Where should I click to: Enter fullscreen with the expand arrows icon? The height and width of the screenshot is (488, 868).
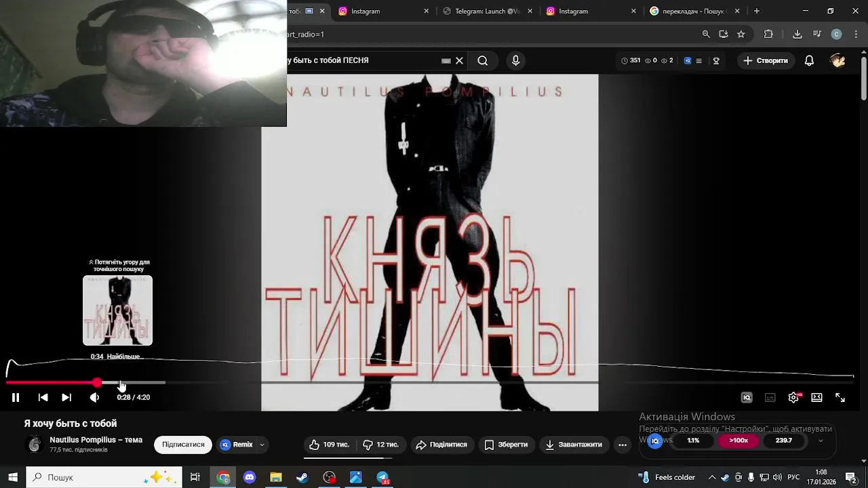(x=840, y=398)
